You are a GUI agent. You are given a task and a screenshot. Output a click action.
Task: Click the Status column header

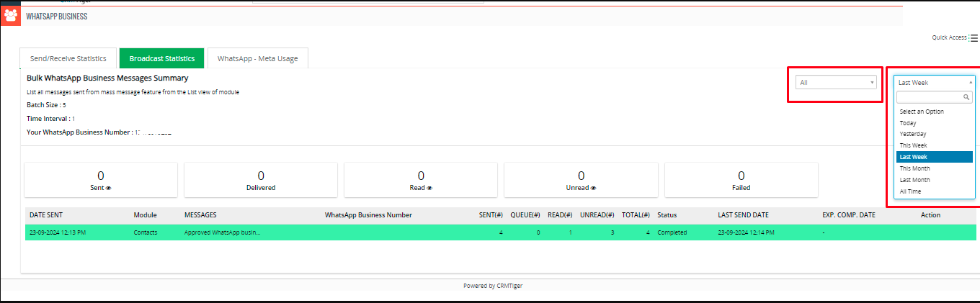click(x=667, y=215)
